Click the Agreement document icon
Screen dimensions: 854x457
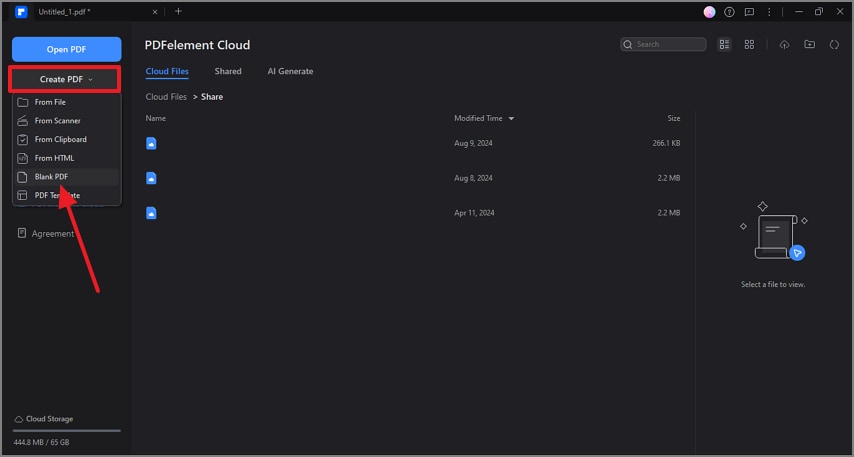(22, 233)
